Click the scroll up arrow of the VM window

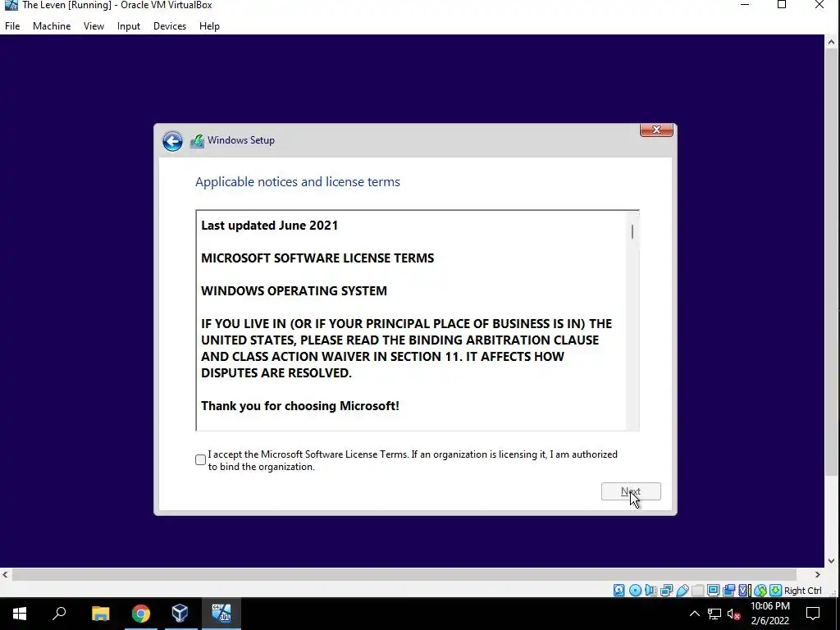click(x=831, y=41)
